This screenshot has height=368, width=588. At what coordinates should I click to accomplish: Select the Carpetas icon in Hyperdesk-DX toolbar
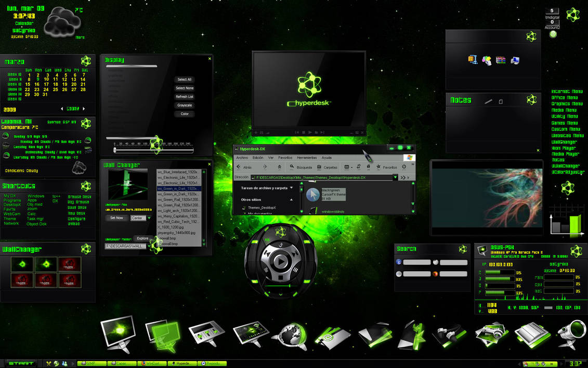(x=319, y=167)
